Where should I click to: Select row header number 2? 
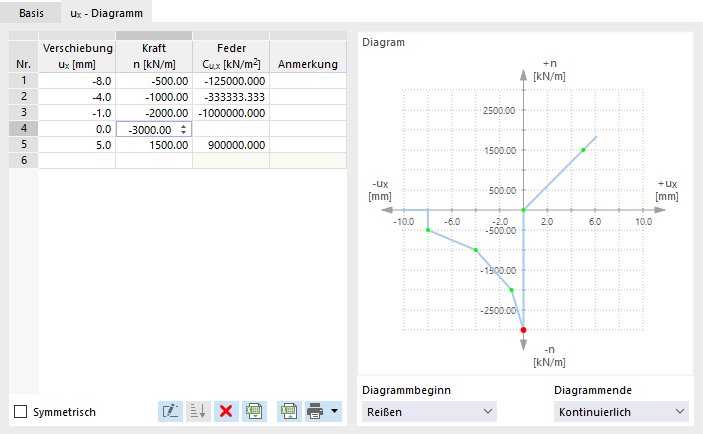pyautogui.click(x=24, y=96)
